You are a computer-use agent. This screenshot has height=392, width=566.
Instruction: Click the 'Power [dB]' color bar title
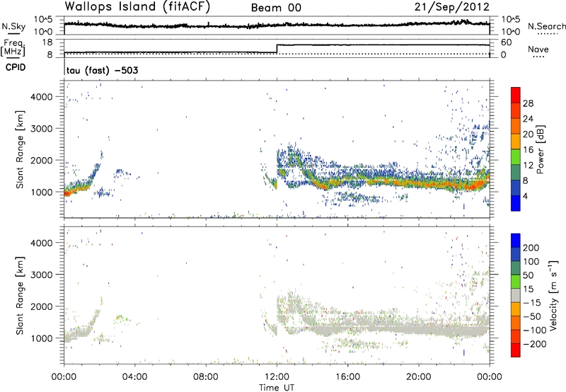(x=540, y=149)
